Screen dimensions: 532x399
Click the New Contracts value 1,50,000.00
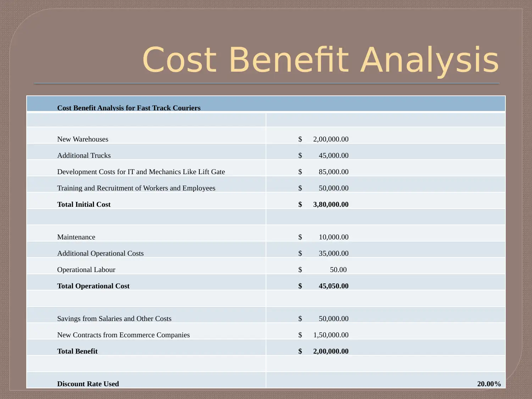[331, 335]
